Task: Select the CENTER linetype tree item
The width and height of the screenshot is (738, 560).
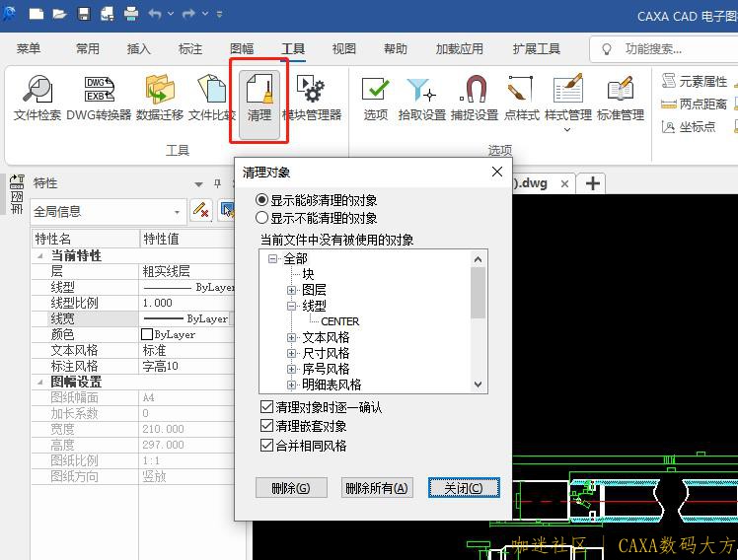Action: tap(339, 321)
